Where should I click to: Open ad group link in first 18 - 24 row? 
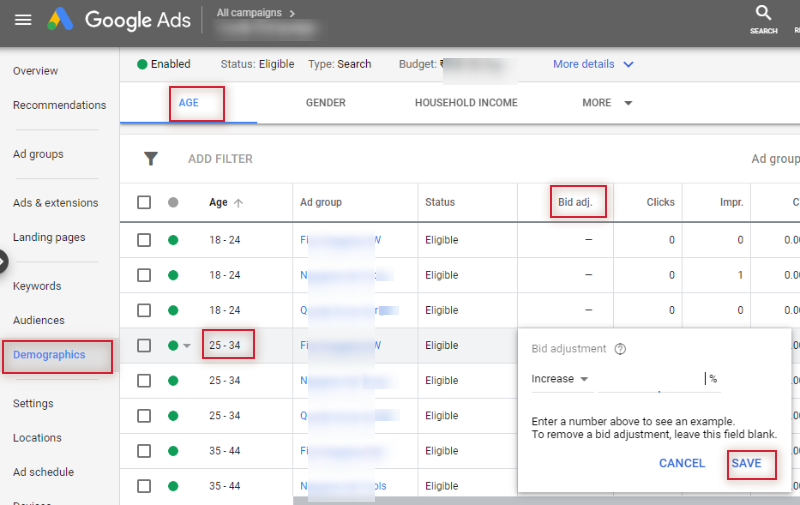(x=340, y=240)
